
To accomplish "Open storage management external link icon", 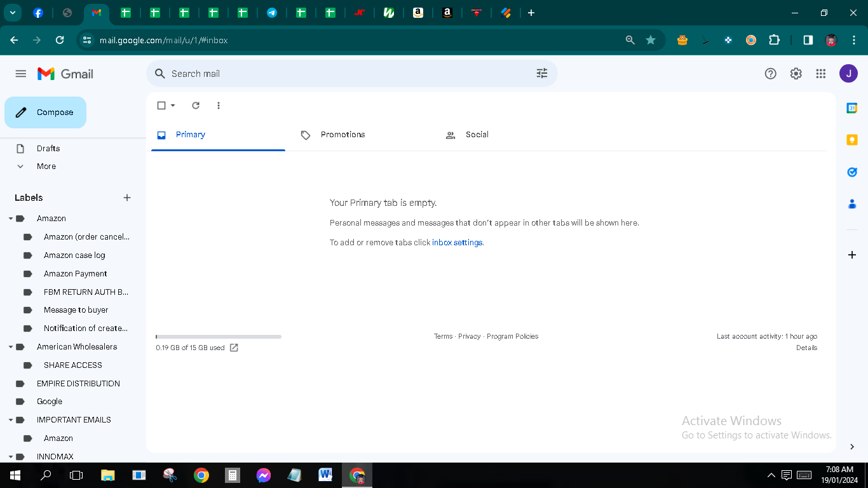I will pos(234,348).
